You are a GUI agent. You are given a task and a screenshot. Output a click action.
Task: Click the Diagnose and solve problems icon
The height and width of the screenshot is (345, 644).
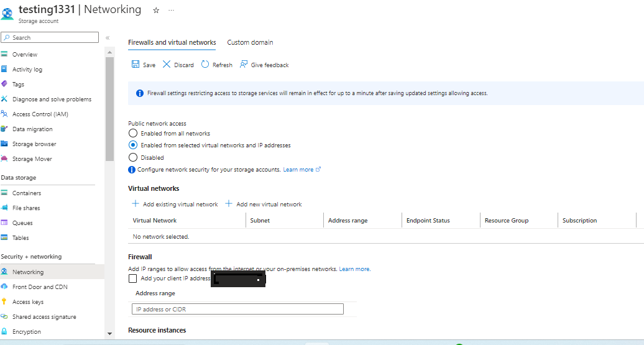pos(4,99)
